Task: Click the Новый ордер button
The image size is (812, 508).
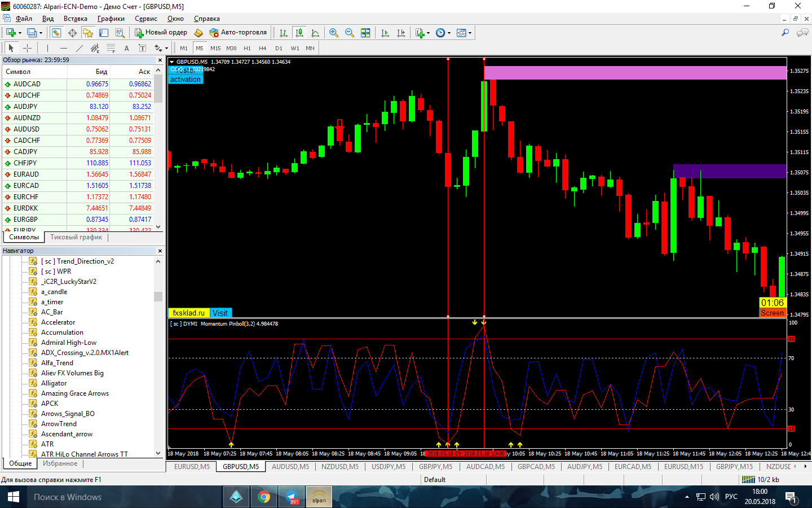Action: 161,33
